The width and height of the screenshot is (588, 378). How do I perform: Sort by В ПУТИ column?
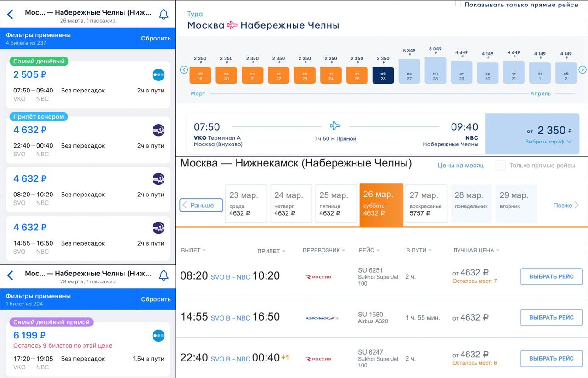419,250
